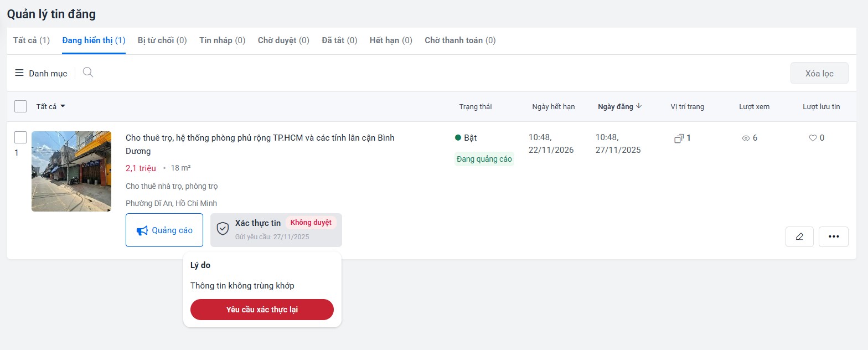Open the three-dots more options menu
Image resolution: width=868 pixels, height=350 pixels.
(833, 236)
